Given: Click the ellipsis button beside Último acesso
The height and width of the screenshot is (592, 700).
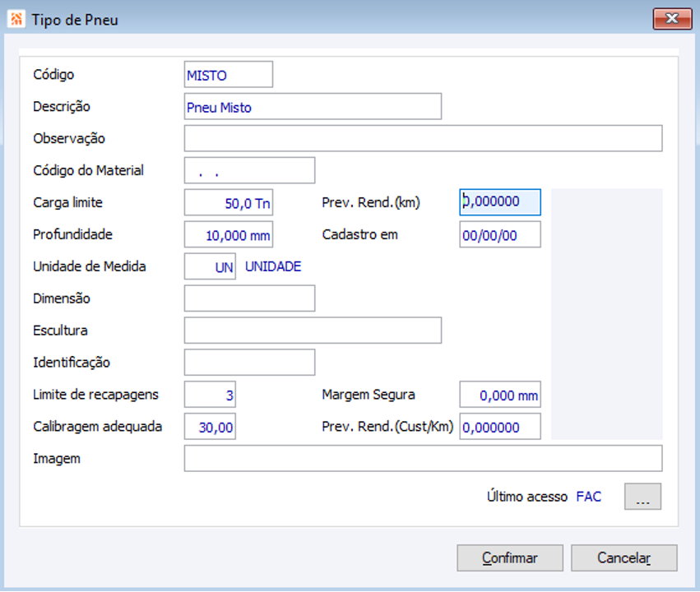Looking at the screenshot, I should tap(642, 497).
